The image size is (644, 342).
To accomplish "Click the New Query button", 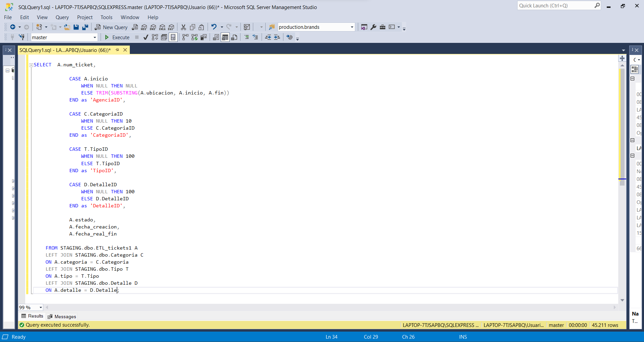I will [x=111, y=27].
